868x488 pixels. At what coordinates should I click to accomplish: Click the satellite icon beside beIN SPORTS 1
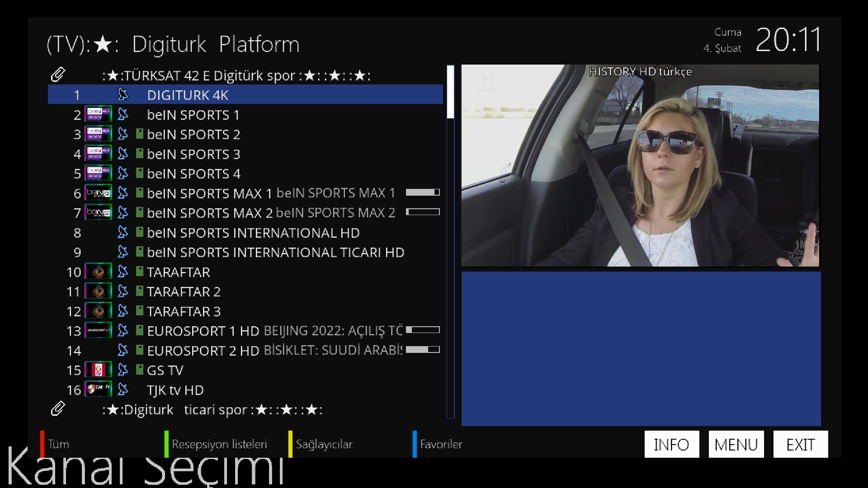click(x=123, y=114)
